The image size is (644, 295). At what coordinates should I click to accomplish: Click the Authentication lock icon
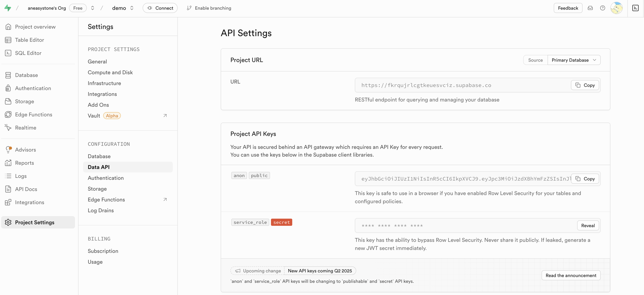[8, 88]
